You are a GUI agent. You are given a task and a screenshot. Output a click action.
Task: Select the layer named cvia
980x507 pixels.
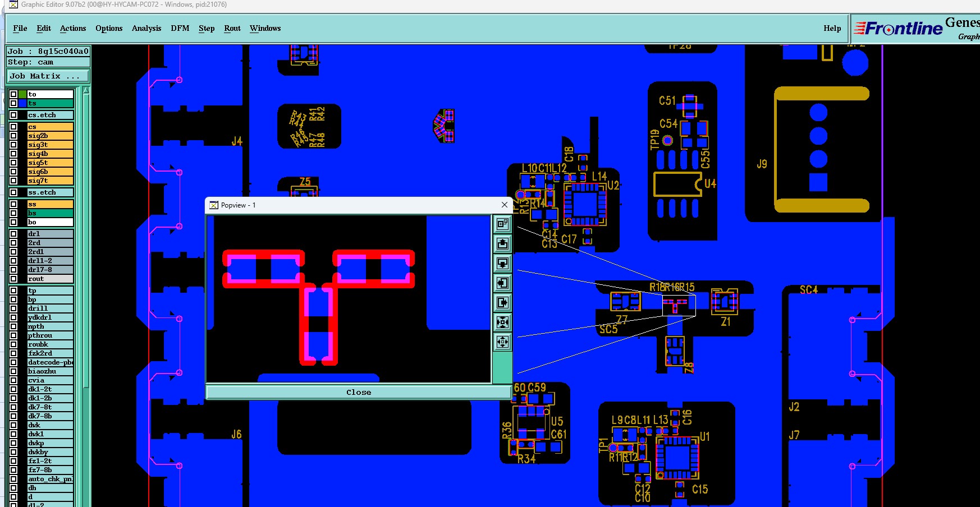pyautogui.click(x=51, y=380)
